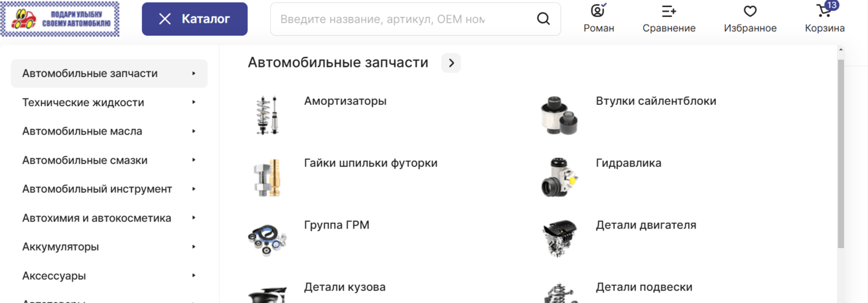Select the Группа ГРМ timing kit image
This screenshot has width=868, height=303.
click(267, 240)
